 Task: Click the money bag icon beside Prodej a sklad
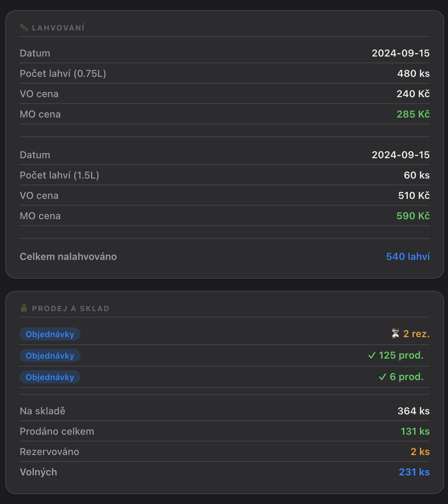coord(24,308)
